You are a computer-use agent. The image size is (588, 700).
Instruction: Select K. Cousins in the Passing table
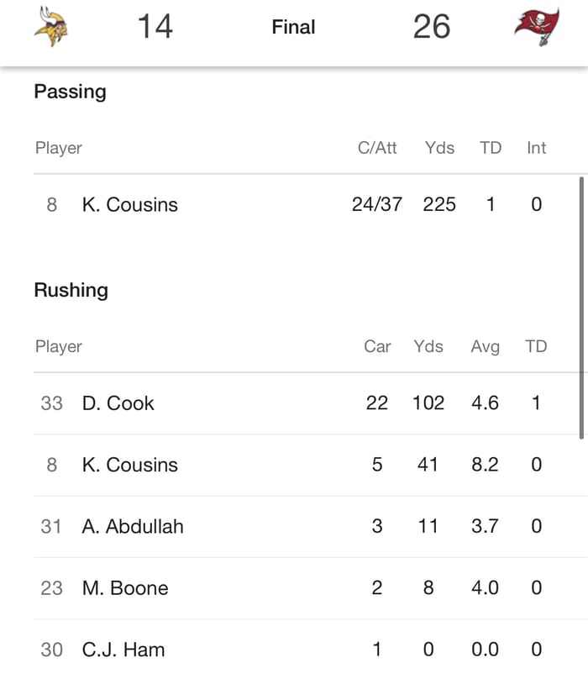[x=129, y=204]
